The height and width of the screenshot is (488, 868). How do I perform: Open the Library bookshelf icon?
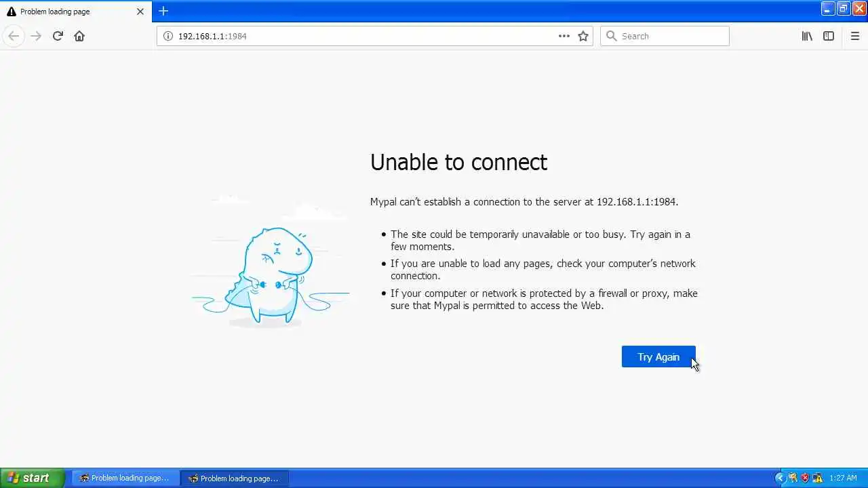(x=807, y=36)
